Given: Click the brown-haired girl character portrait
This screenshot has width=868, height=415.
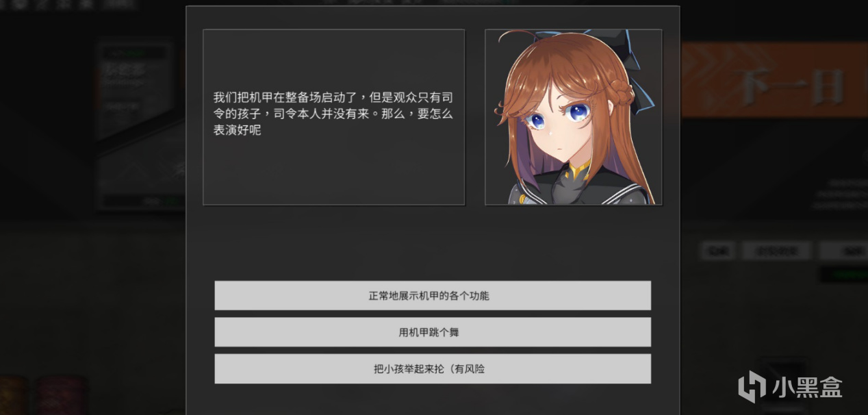Looking at the screenshot, I should [574, 117].
